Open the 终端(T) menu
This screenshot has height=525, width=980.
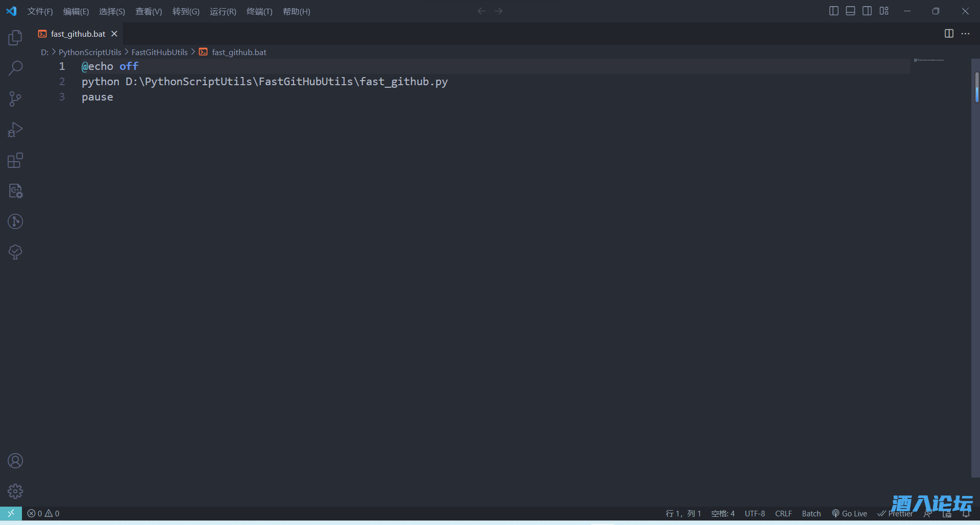tap(259, 11)
